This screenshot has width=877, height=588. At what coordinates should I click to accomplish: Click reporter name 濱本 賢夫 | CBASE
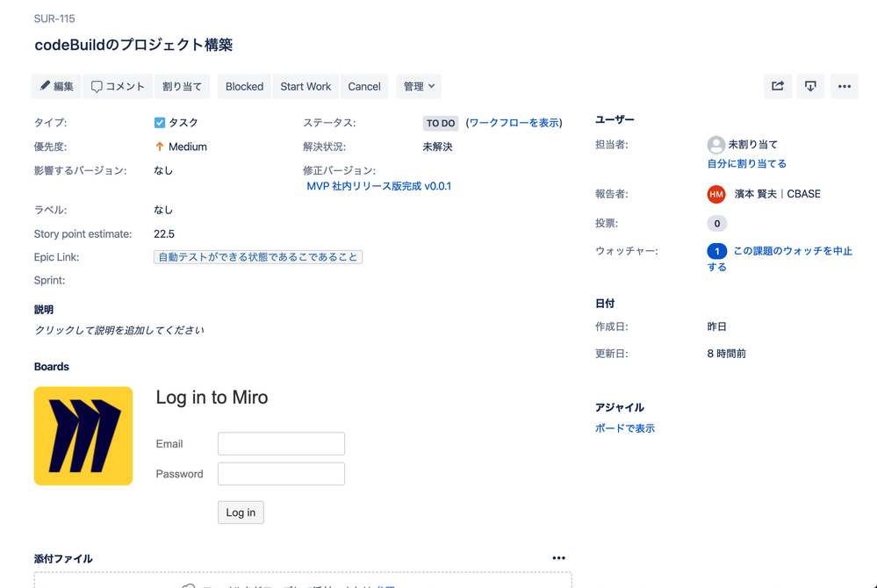pos(778,194)
